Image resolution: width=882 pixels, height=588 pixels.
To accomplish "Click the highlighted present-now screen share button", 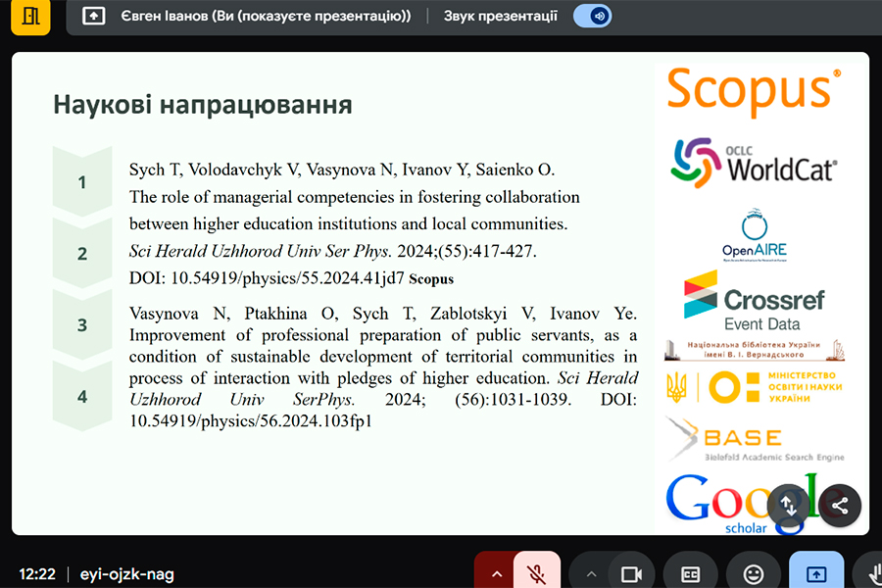I will tap(816, 572).
